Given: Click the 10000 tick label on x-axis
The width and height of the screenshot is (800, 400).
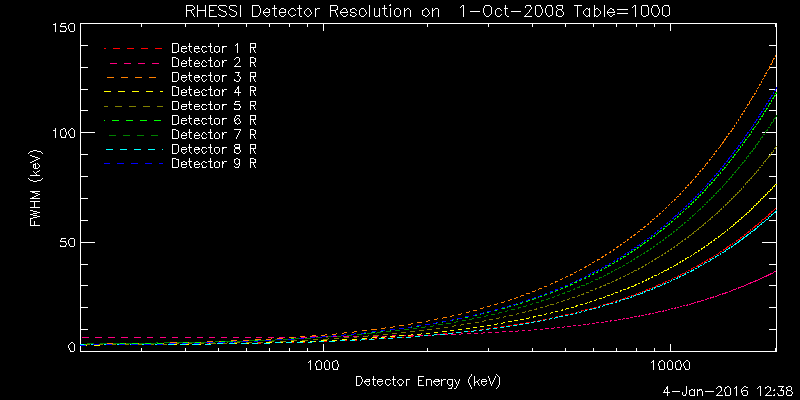Looking at the screenshot, I should pyautogui.click(x=669, y=365).
